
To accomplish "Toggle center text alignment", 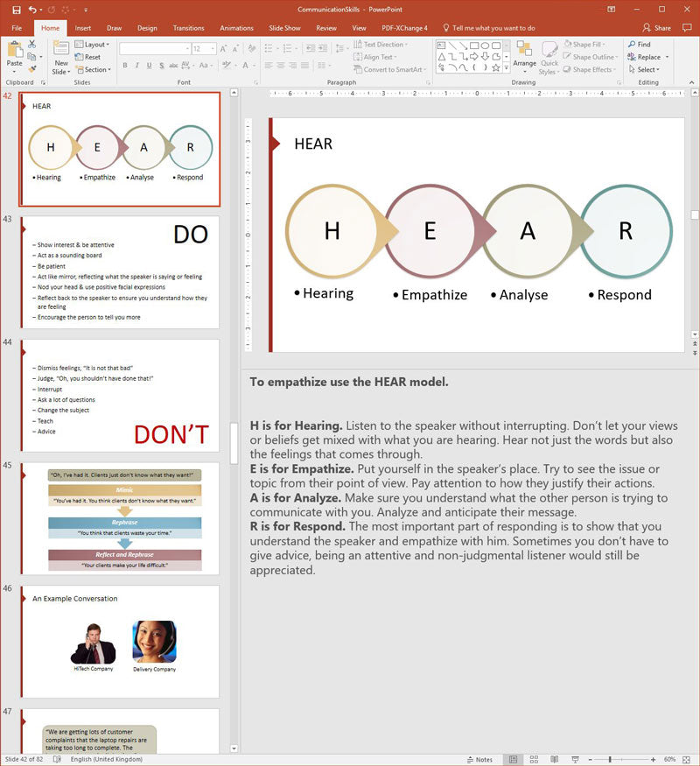I will tap(281, 65).
